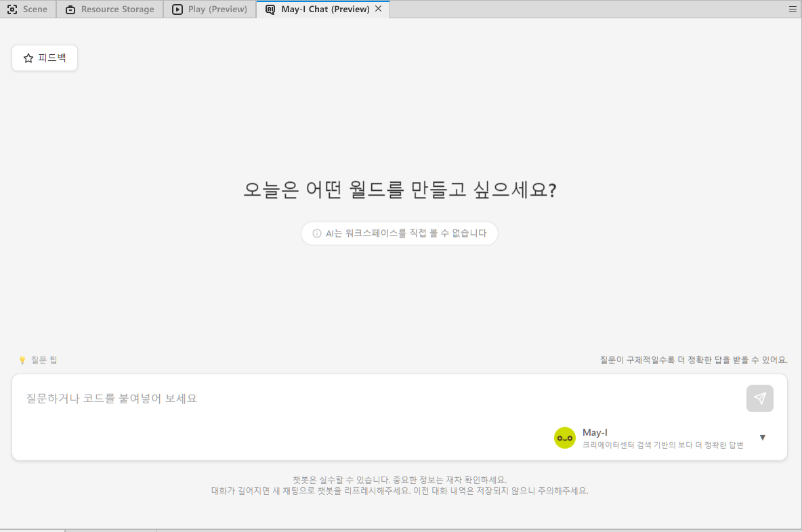The image size is (802, 532).
Task: Open the 질문 팁 question tips
Action: click(39, 360)
